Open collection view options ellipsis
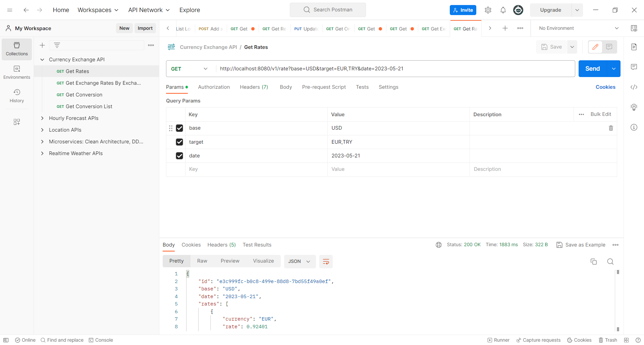Screen dimensions: 644x345 tap(151, 45)
